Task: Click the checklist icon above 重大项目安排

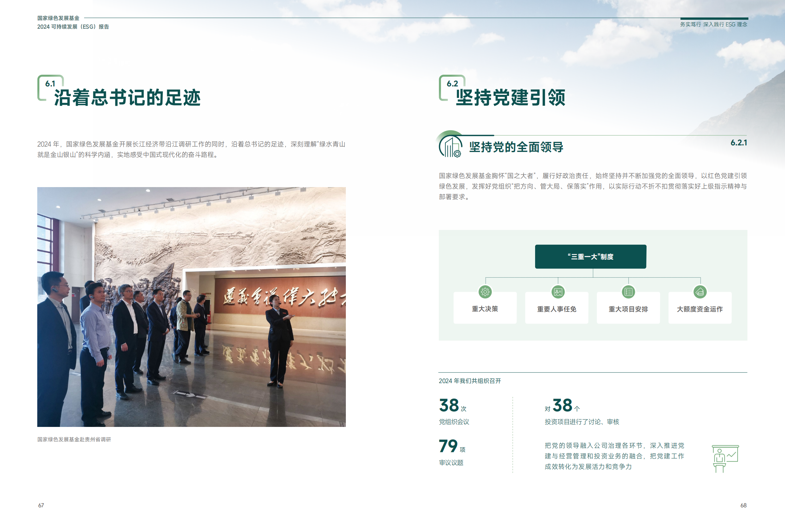Action: click(628, 292)
